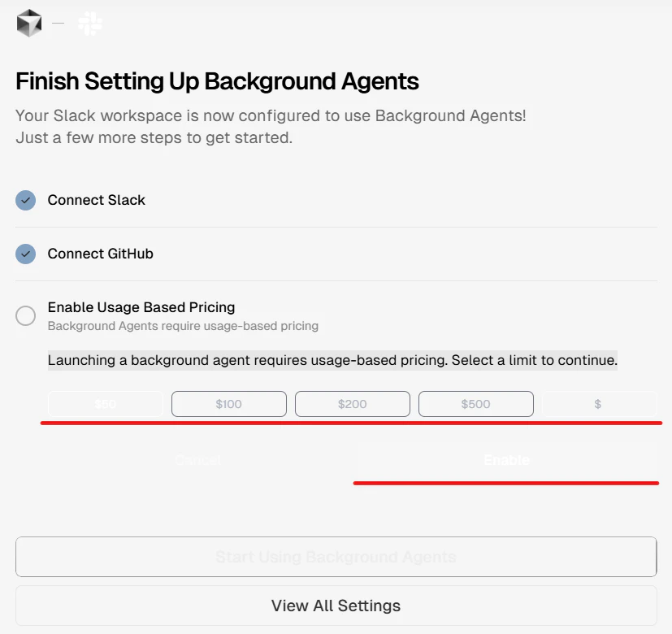This screenshot has height=634, width=672.
Task: Click the highlighted 'Launching a background agent' notice
Action: (x=332, y=360)
